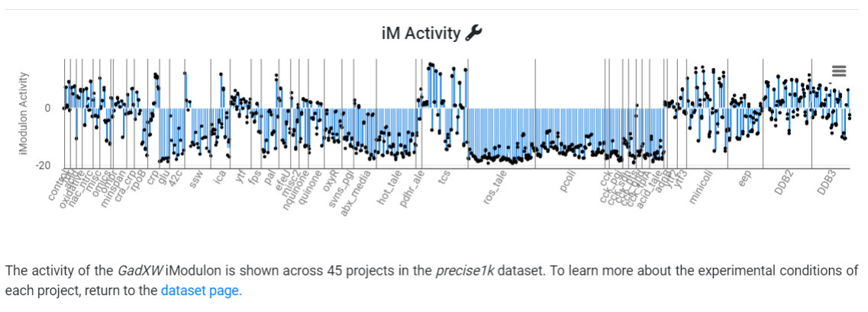Open the dataset page link
868x312 pixels.
pyautogui.click(x=201, y=291)
